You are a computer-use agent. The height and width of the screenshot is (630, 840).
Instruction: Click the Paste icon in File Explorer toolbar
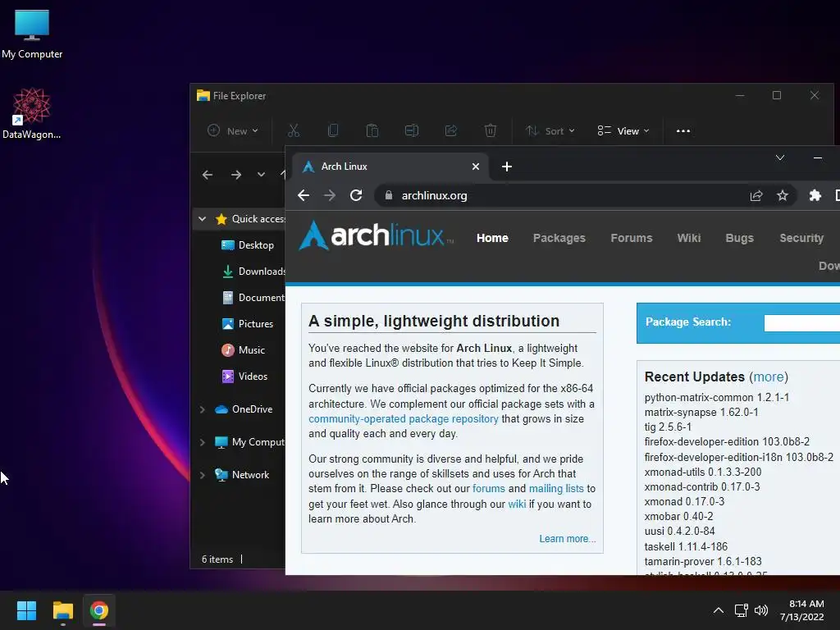(x=372, y=130)
